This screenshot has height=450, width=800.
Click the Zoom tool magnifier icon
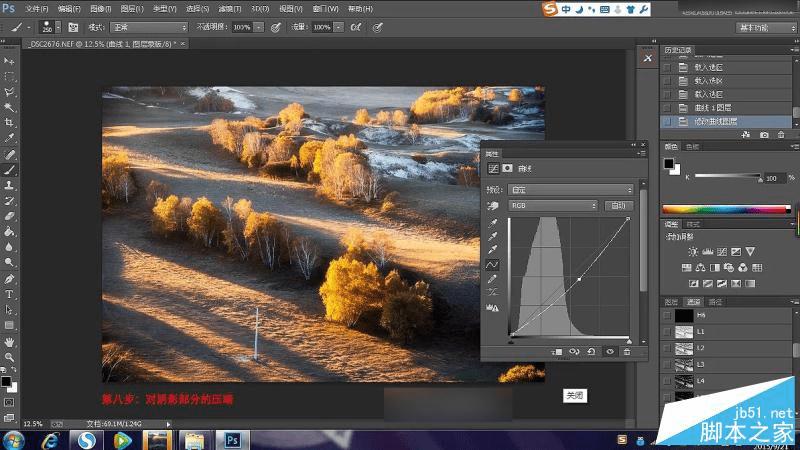pos(9,357)
